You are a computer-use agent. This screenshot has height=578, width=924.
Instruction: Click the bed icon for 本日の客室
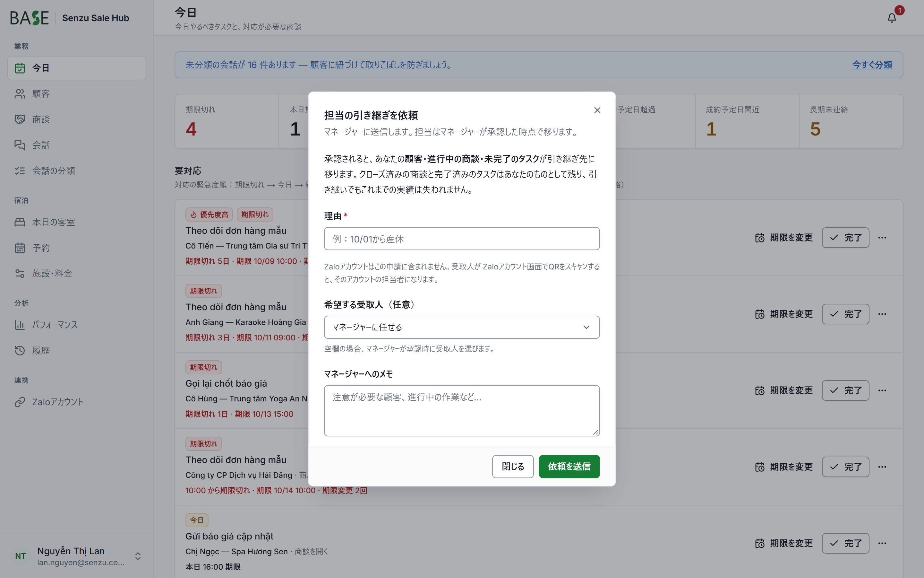point(20,222)
